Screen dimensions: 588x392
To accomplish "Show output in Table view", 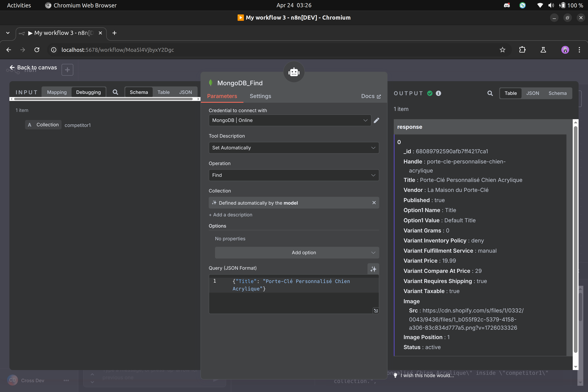I will (x=511, y=93).
